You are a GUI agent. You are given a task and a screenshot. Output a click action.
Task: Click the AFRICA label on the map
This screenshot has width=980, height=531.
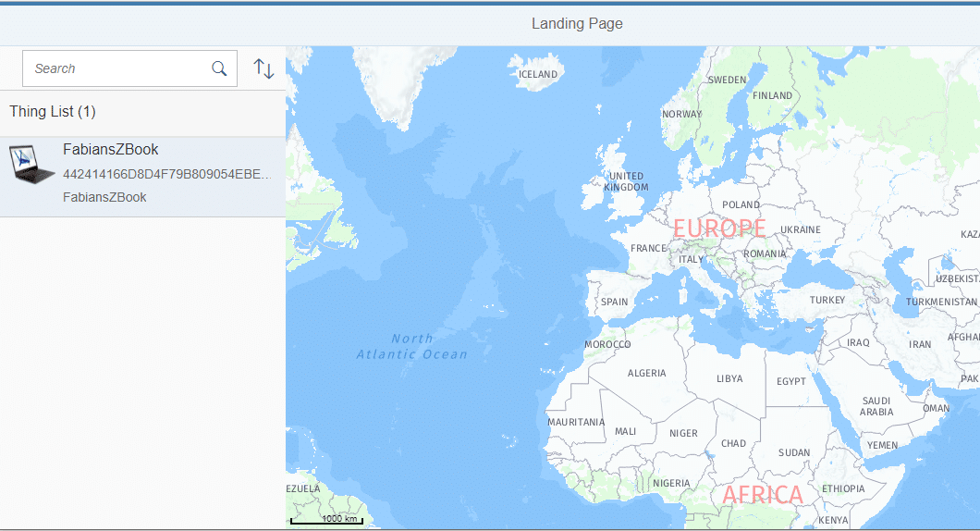pos(763,495)
